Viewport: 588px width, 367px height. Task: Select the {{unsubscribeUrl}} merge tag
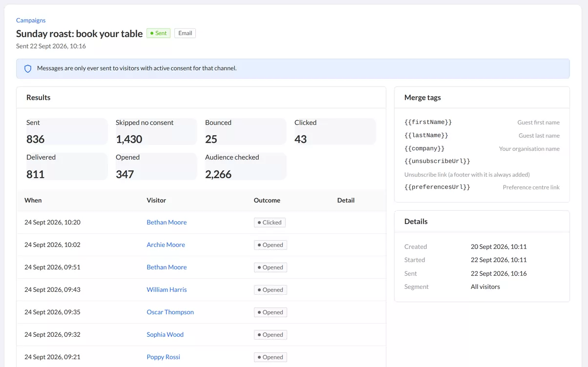pos(437,161)
